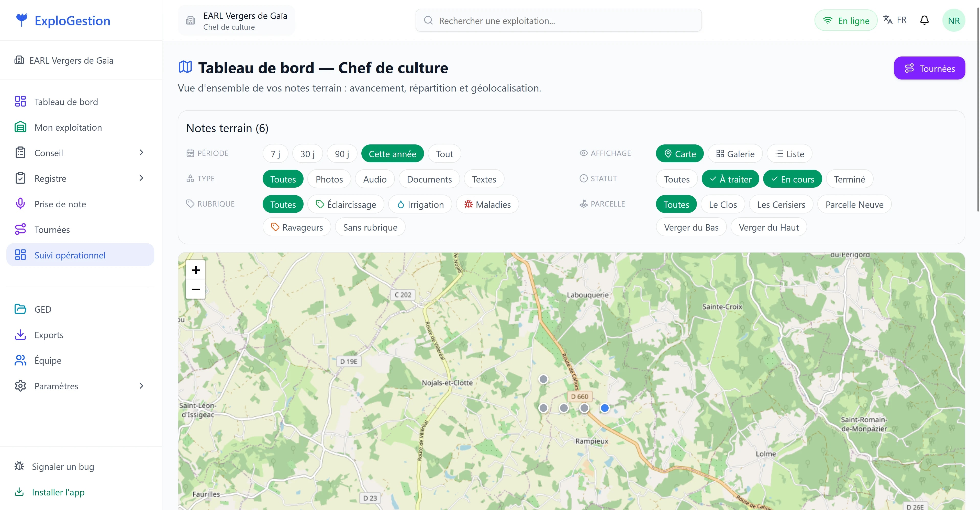Filter rubrique by Sans rubrique
This screenshot has width=980, height=510.
pos(370,227)
